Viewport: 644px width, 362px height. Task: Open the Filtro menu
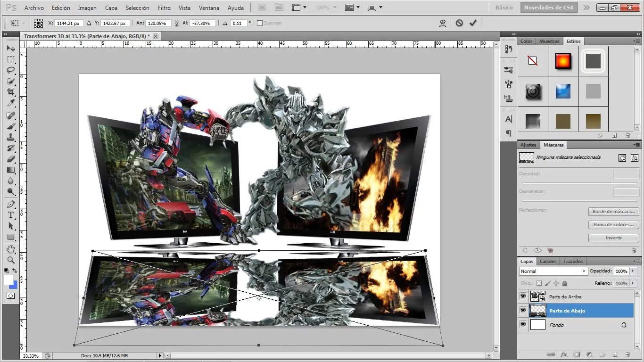165,8
